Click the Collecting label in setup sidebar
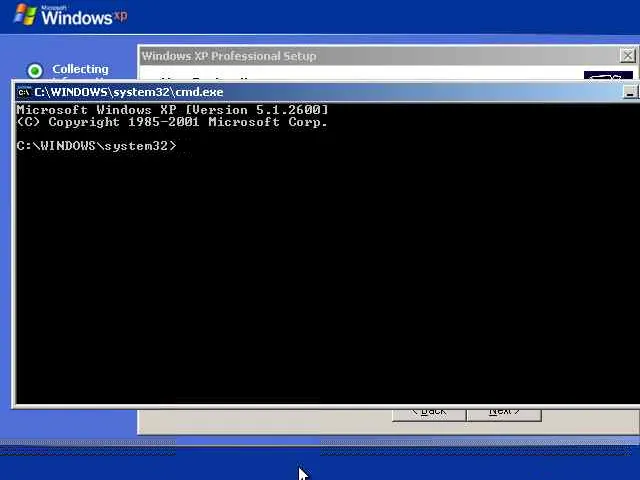This screenshot has height=480, width=640. [80, 69]
